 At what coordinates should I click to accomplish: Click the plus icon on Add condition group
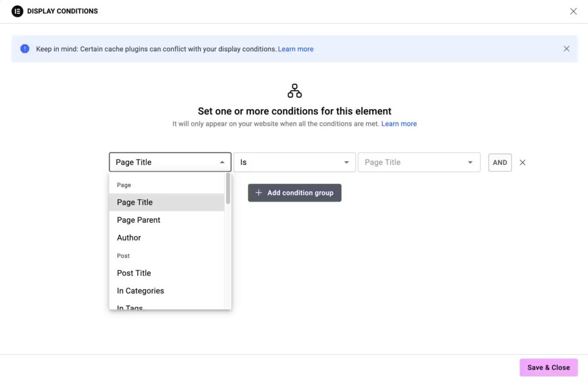point(258,193)
